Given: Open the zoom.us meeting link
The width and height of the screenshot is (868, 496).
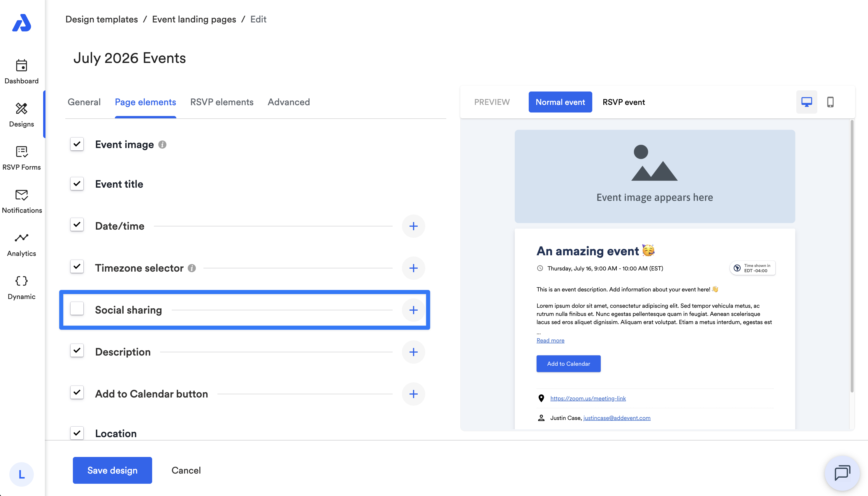Looking at the screenshot, I should click(588, 398).
